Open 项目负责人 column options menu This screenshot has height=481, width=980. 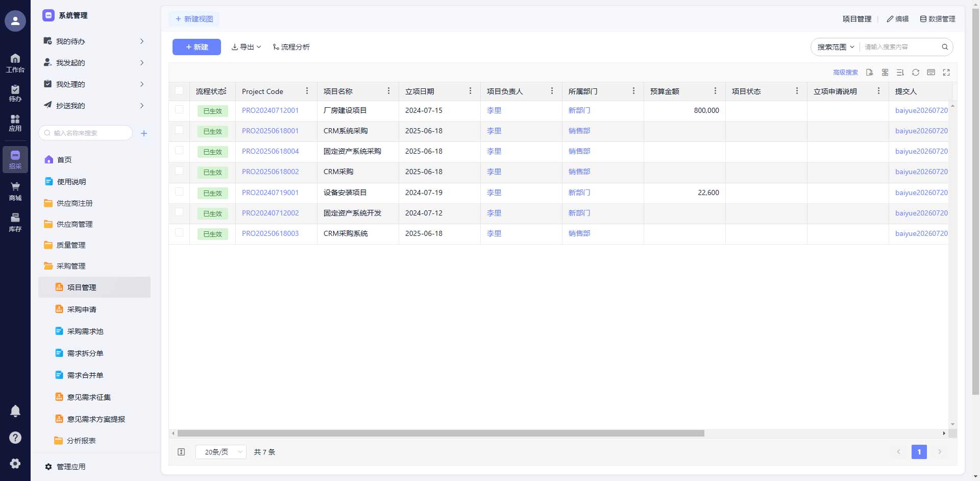(x=552, y=91)
